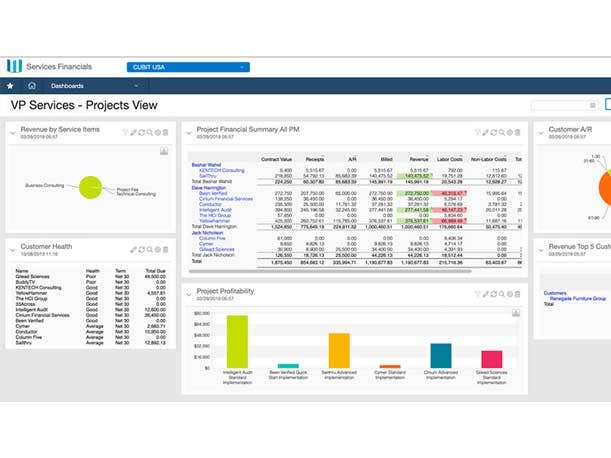Collapse the Revenue by Service Items panel
Image resolution: width=611 pixels, height=458 pixels.
[12, 132]
